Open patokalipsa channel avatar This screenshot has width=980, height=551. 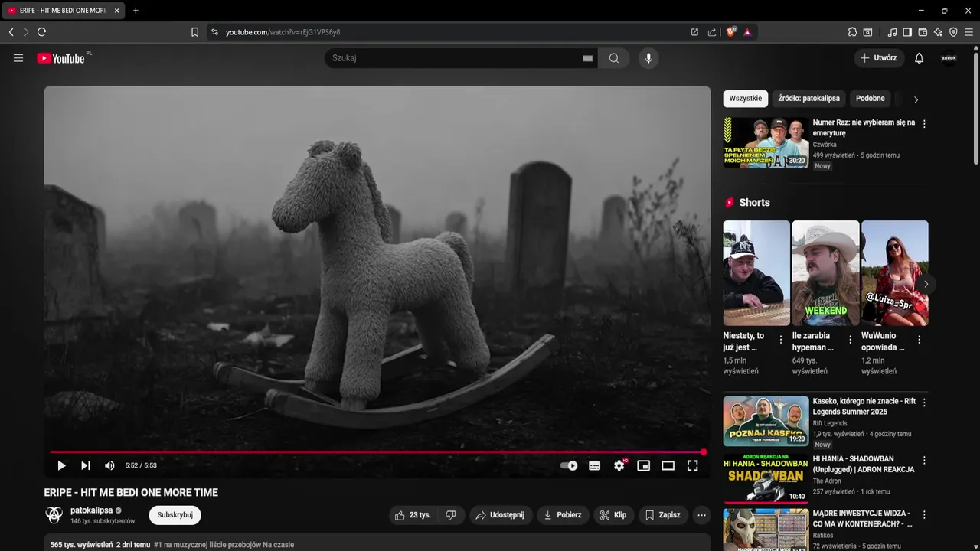pos(54,515)
